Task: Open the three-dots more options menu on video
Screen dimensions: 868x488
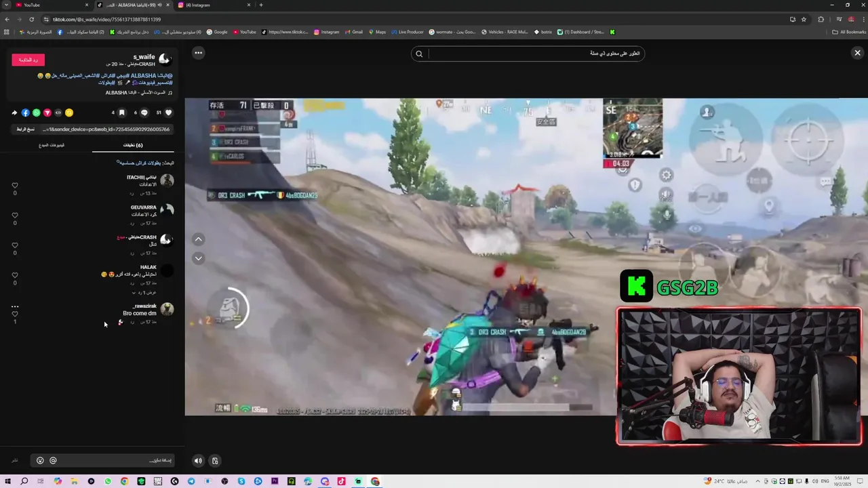Action: coord(198,52)
